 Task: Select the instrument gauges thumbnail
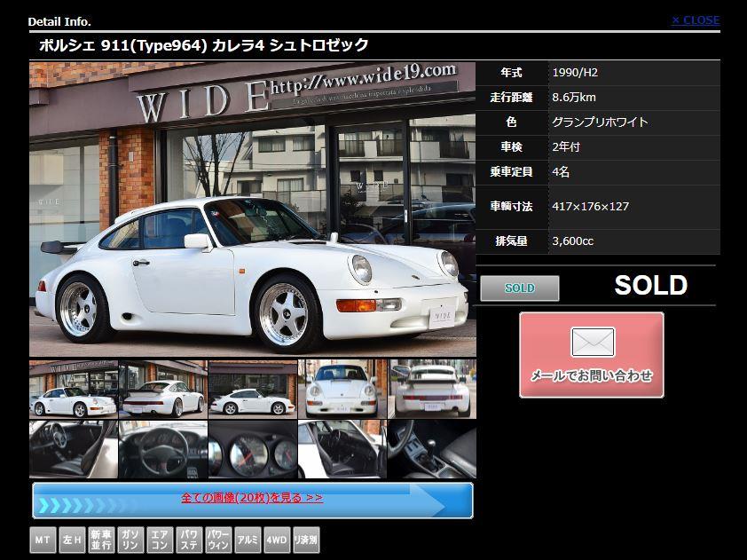253,449
